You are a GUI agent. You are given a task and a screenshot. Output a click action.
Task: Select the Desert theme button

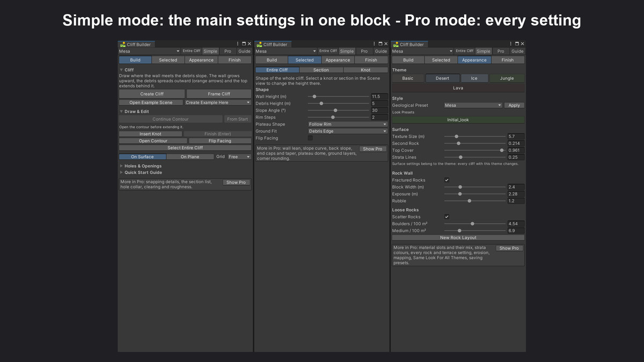pos(442,78)
